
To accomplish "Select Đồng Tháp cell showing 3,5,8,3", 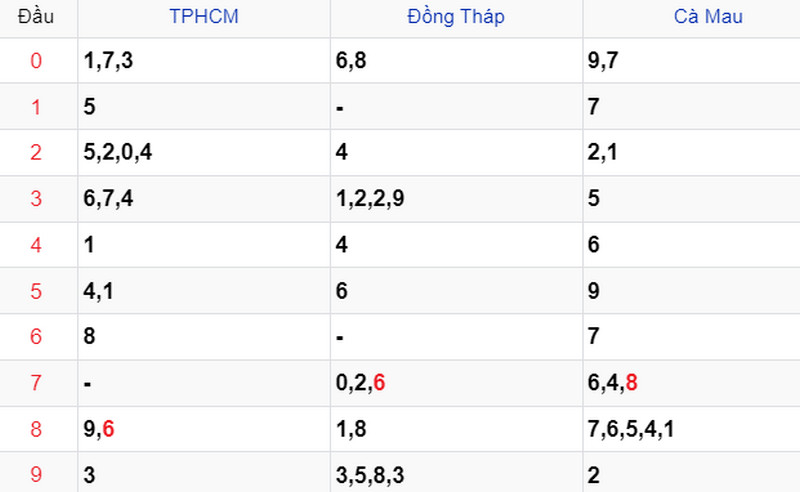I will pyautogui.click(x=456, y=473).
